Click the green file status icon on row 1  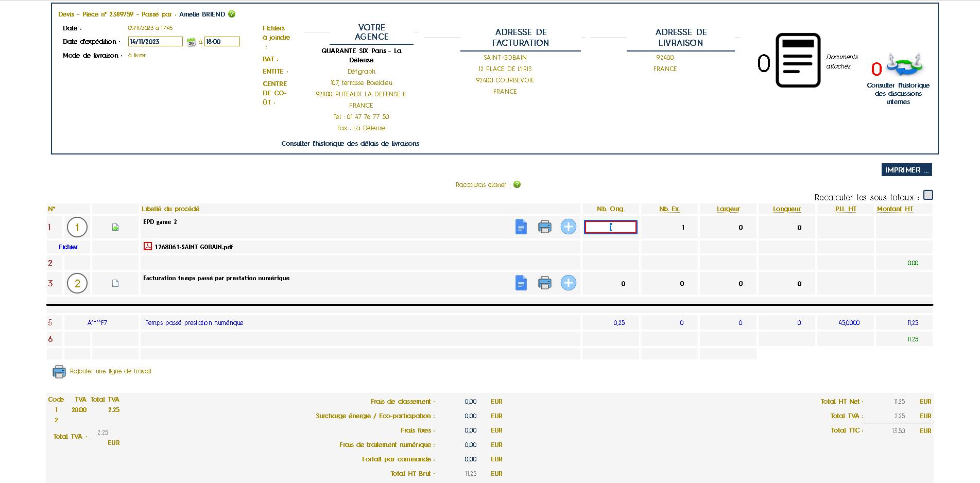pyautogui.click(x=115, y=227)
